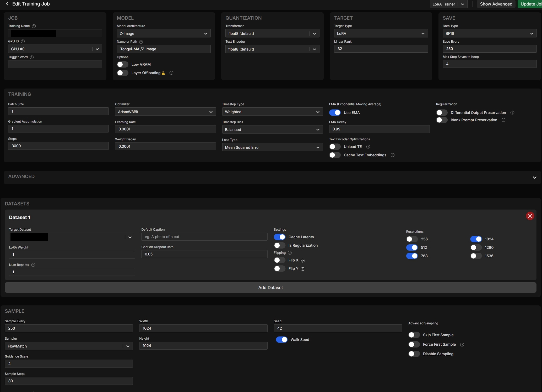
Task: Open the LoRA Trainer selector at top
Action: 448,4
